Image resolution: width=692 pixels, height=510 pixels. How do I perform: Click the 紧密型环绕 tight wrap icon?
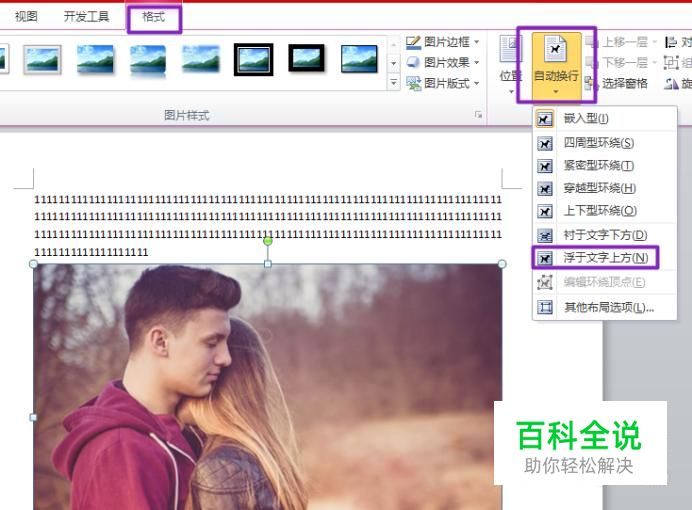[x=545, y=166]
